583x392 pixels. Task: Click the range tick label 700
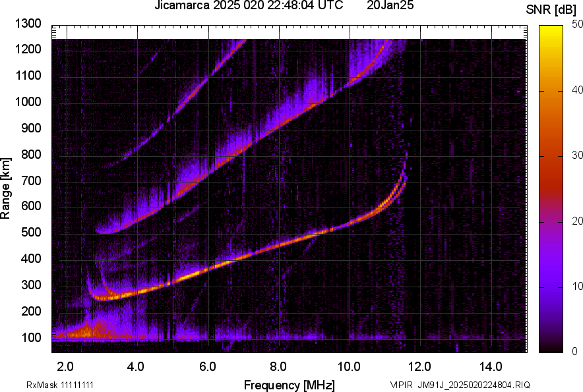31,181
